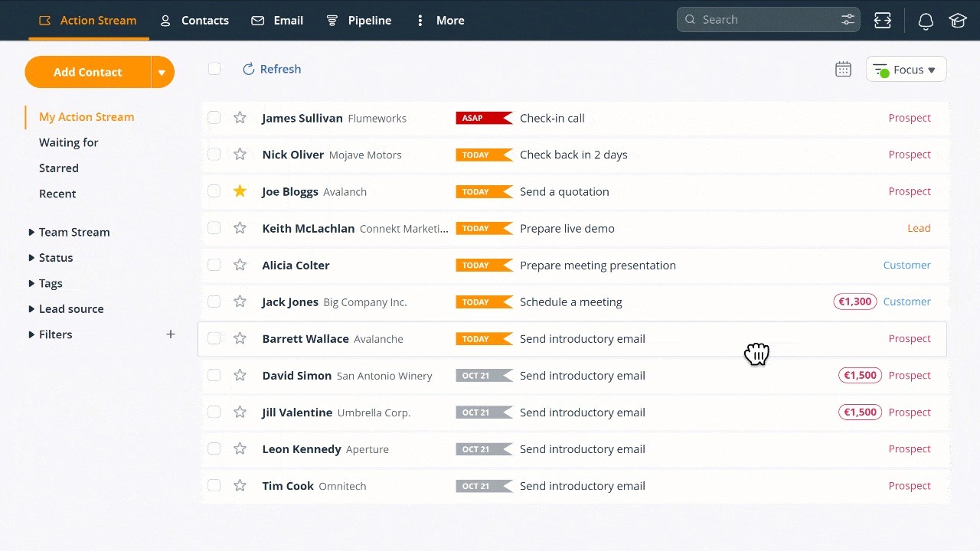Star the Alicia Colter contact
The height and width of the screenshot is (551, 980).
point(240,265)
